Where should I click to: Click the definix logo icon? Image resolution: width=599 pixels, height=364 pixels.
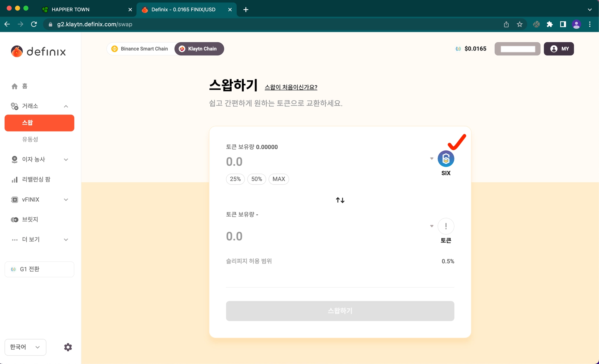pyautogui.click(x=17, y=51)
